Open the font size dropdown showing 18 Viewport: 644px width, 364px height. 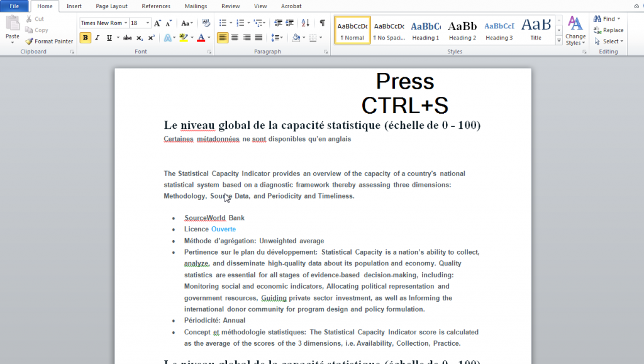148,23
